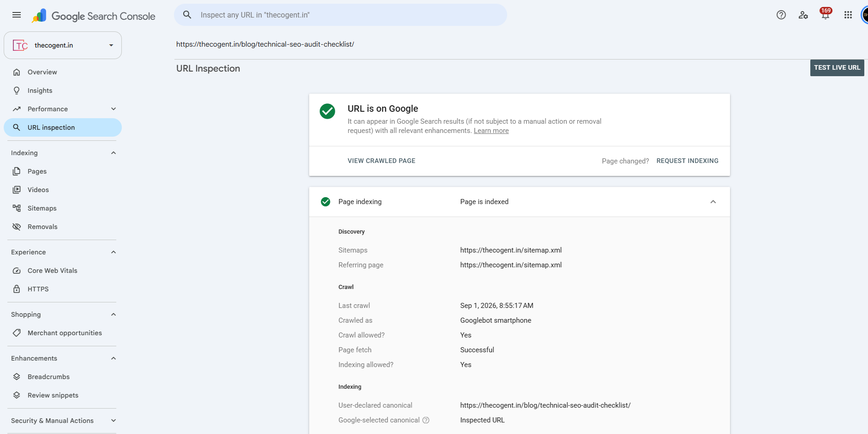Click 'Googlebot smartphone' value

[496, 320]
